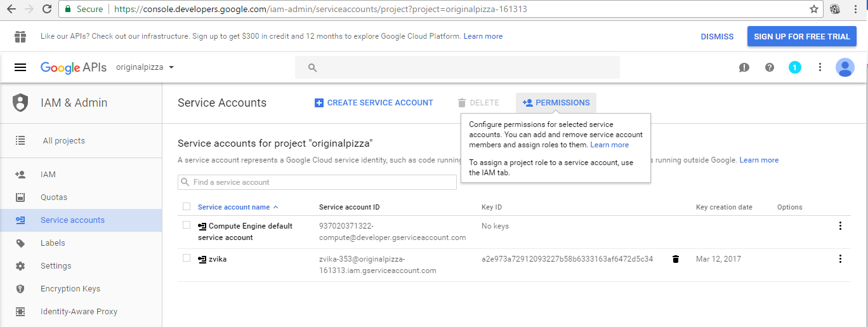Click the disabled DELETE button

coord(478,103)
